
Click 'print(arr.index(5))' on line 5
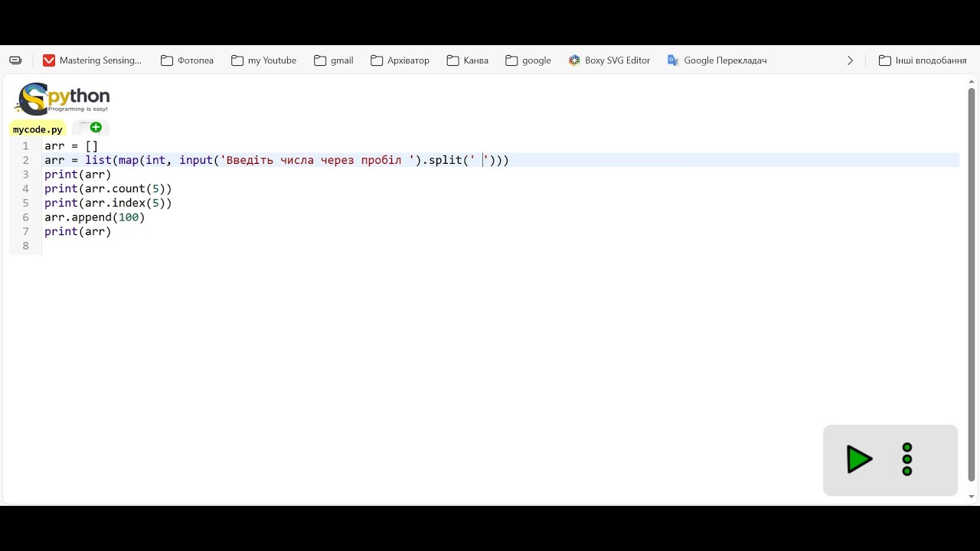tap(108, 203)
